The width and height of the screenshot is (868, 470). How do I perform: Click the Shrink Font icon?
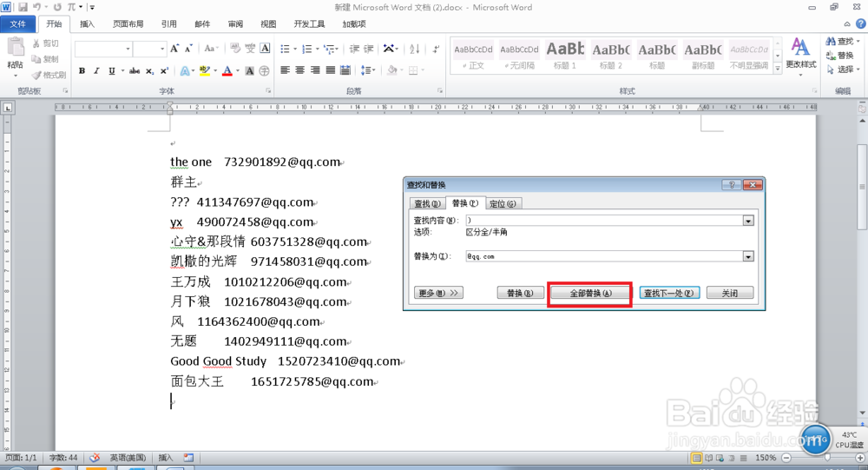click(188, 49)
